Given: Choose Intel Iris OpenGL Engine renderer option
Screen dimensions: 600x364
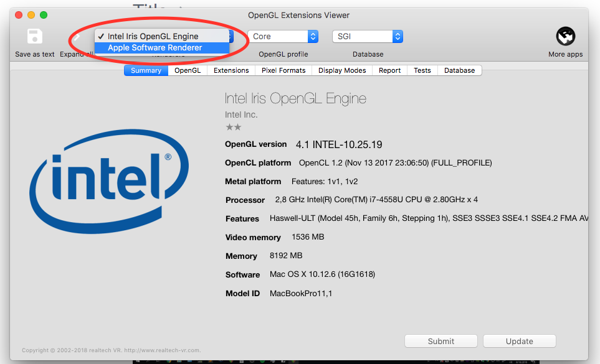Looking at the screenshot, I should coord(162,36).
